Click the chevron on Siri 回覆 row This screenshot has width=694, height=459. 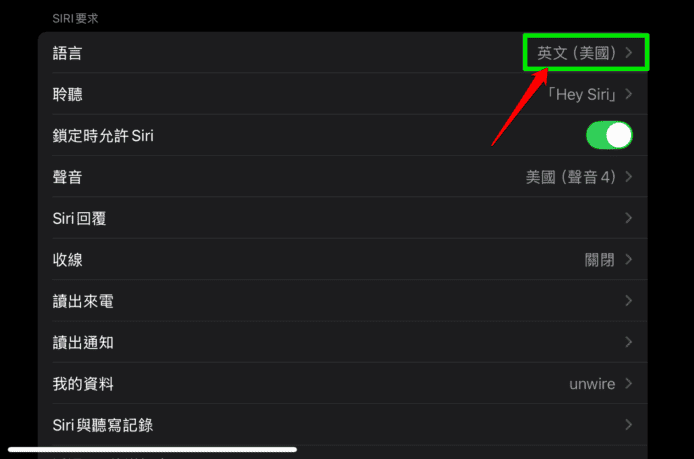coord(628,218)
